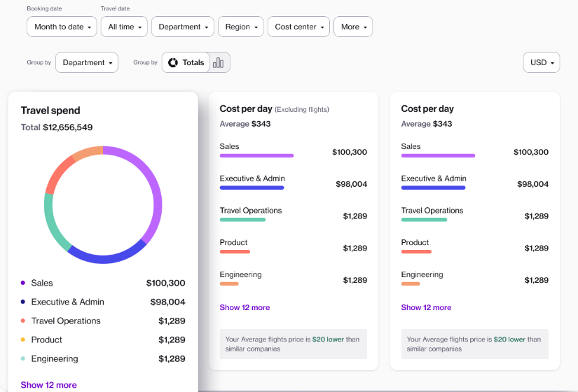Image resolution: width=578 pixels, height=392 pixels.
Task: Click the Travel Operations green bar in rightmost card
Action: [x=424, y=220]
